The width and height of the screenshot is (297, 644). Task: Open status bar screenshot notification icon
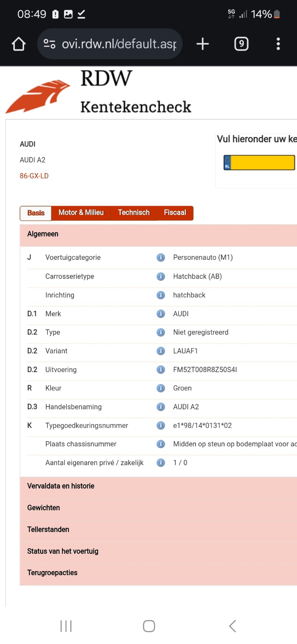pyautogui.click(x=68, y=14)
